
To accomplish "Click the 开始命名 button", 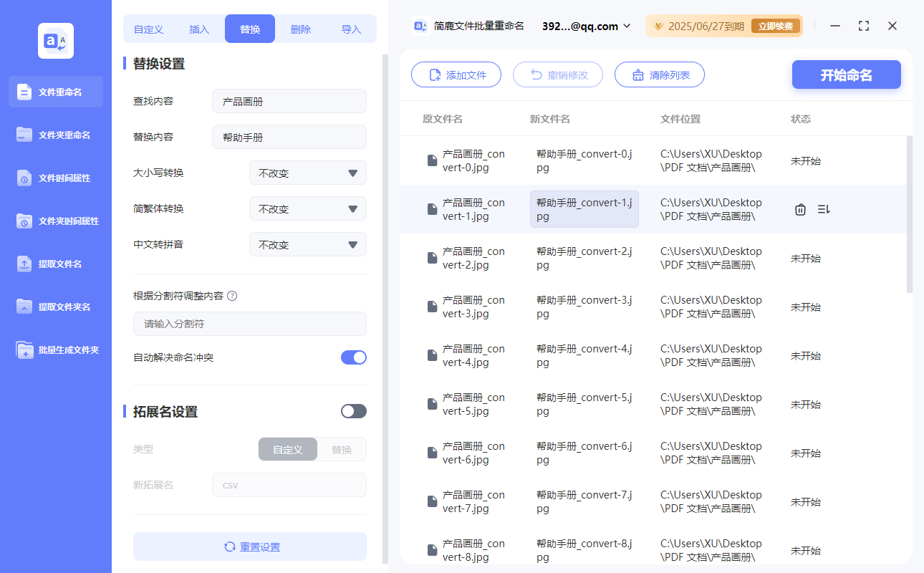I will (x=846, y=74).
